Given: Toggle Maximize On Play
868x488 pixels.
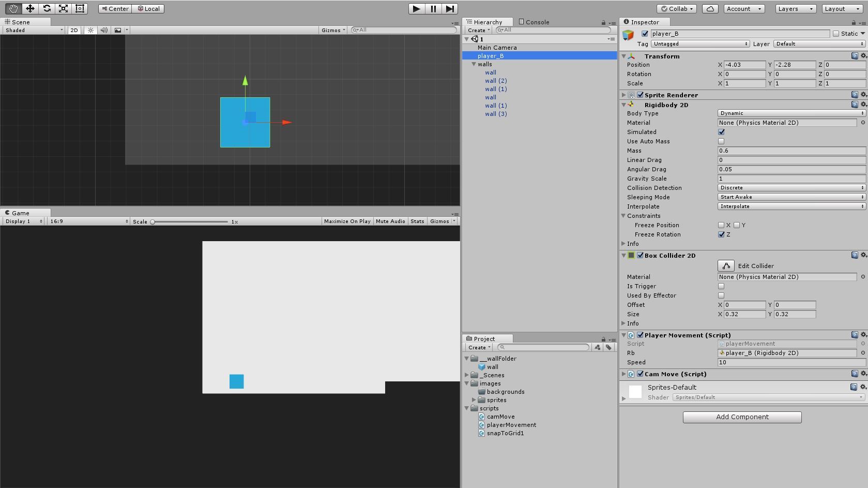Looking at the screenshot, I should [x=347, y=221].
